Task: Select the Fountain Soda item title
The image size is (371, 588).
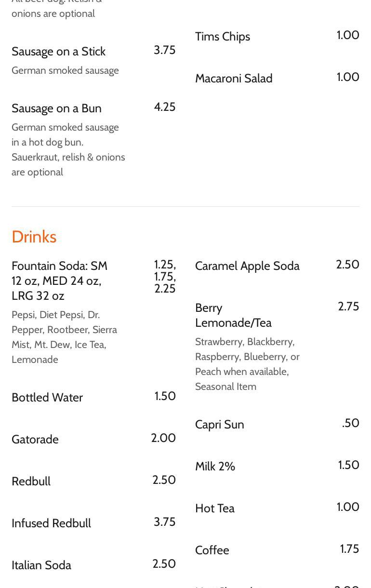Action: pyautogui.click(x=59, y=281)
